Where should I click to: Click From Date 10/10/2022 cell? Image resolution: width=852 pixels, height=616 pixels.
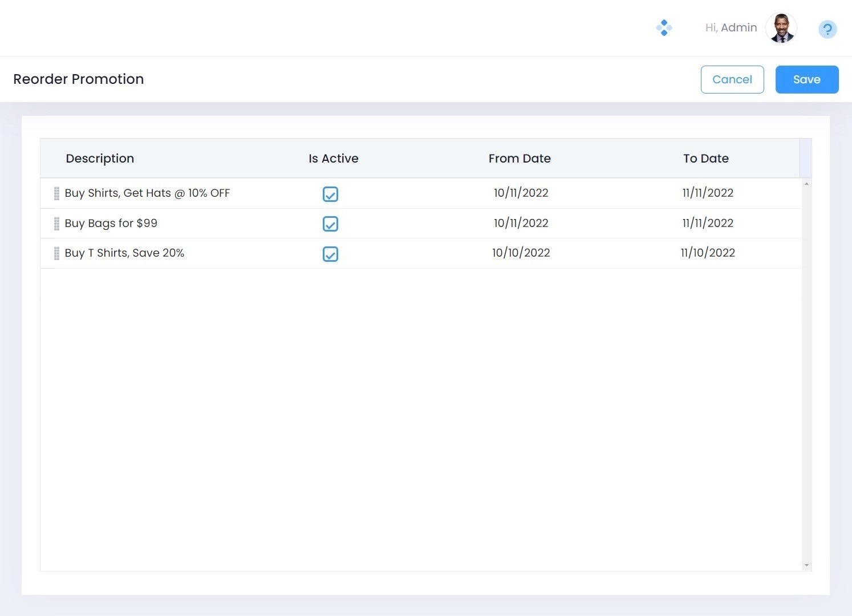coord(521,253)
